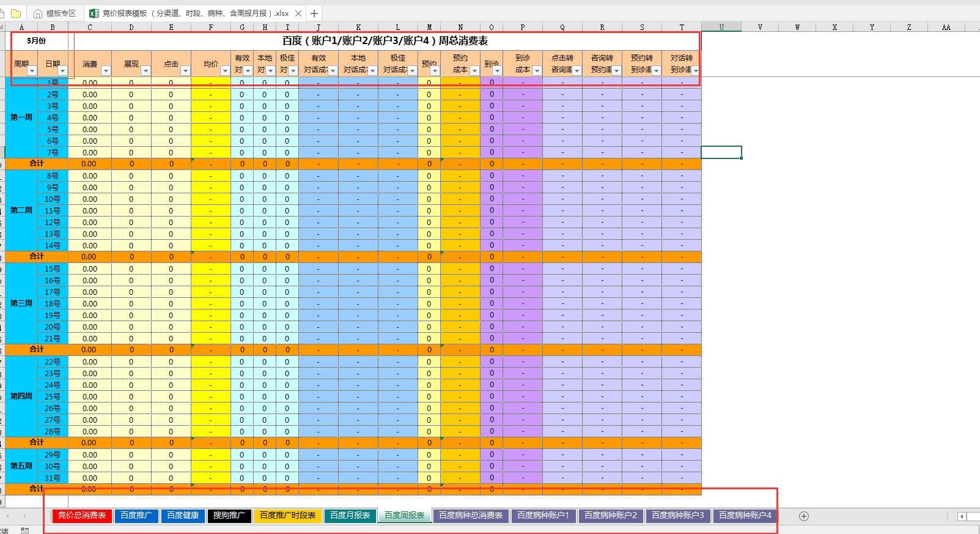Open the filter dropdown for 对话转到诊率
The width and height of the screenshot is (980, 534).
pyautogui.click(x=696, y=71)
